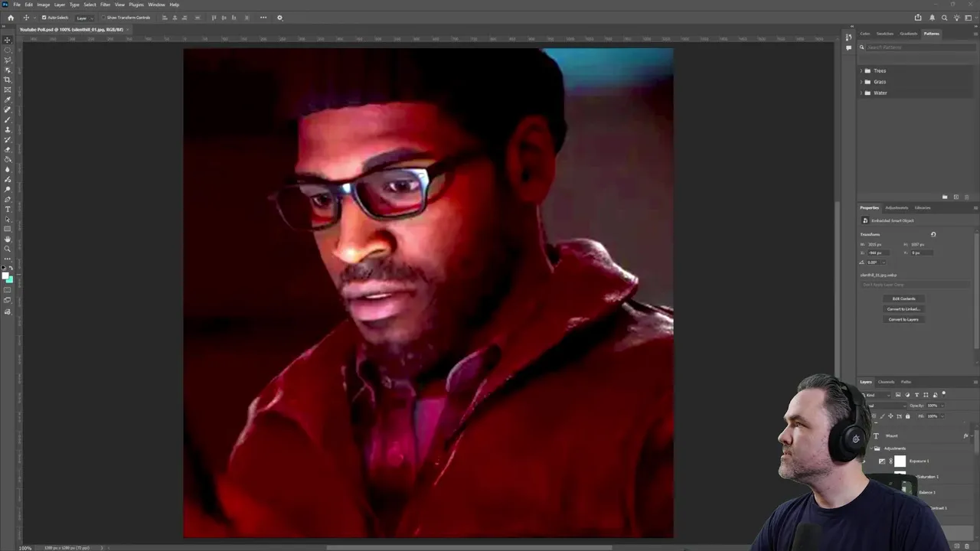Filter layers by pixel layers icon
Screen dimensions: 980x551
click(898, 395)
